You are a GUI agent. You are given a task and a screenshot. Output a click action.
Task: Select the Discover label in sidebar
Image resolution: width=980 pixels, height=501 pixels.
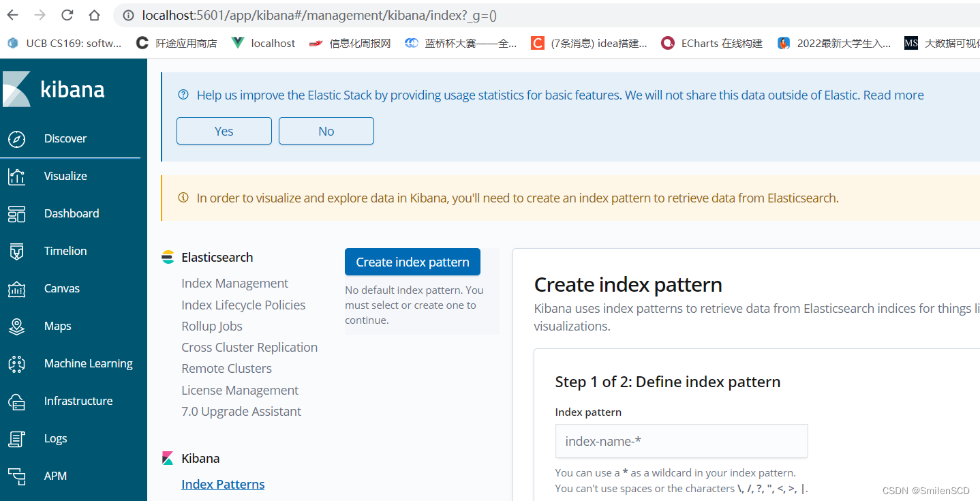[x=65, y=138]
